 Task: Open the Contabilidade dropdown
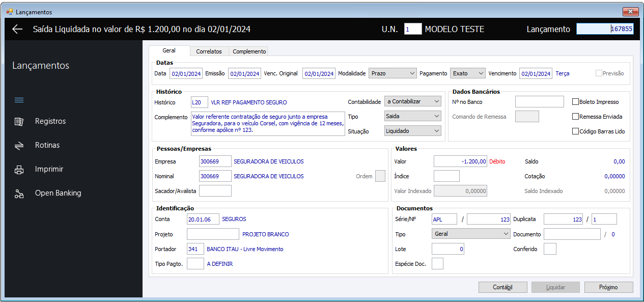[x=413, y=101]
